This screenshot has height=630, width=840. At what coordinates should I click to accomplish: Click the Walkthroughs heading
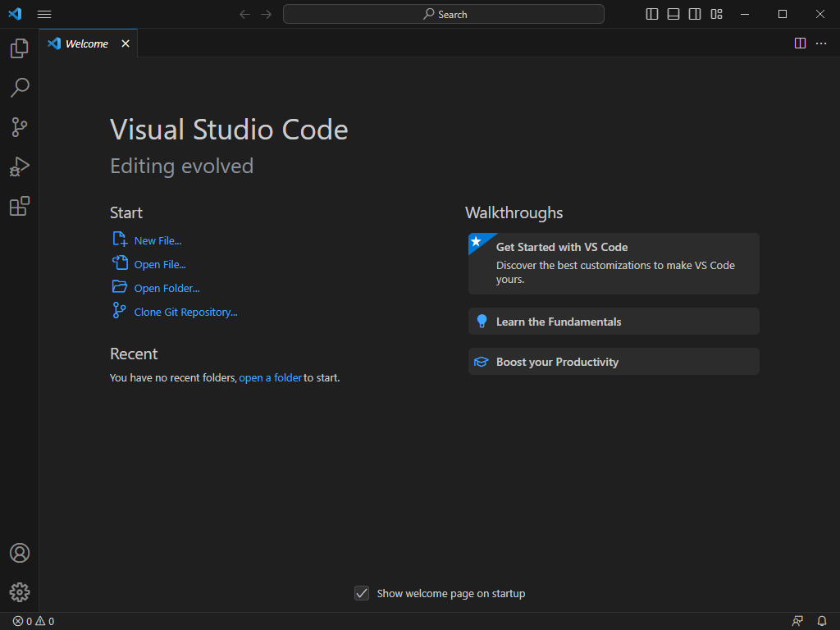coord(514,212)
